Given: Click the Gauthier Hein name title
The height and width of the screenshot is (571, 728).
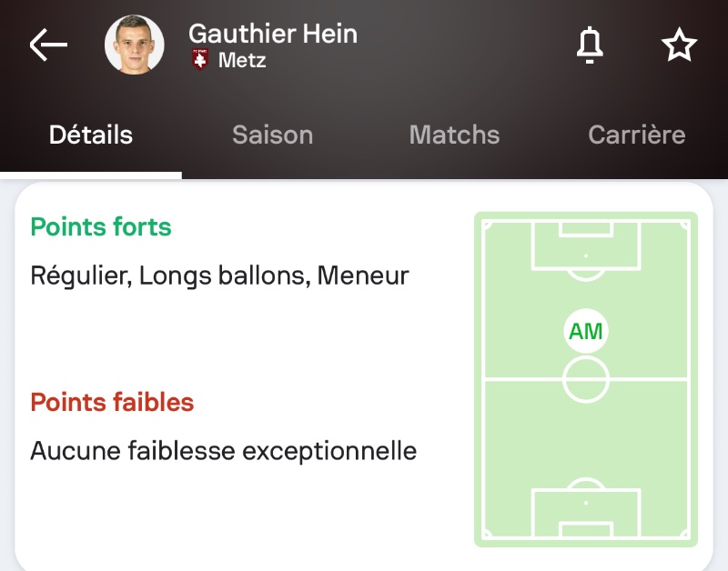Looking at the screenshot, I should point(273,34).
